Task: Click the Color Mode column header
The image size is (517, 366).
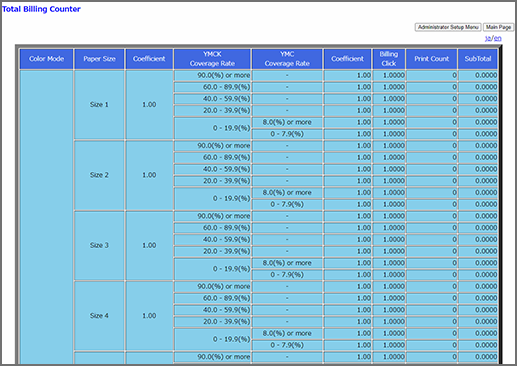Action: pos(46,59)
